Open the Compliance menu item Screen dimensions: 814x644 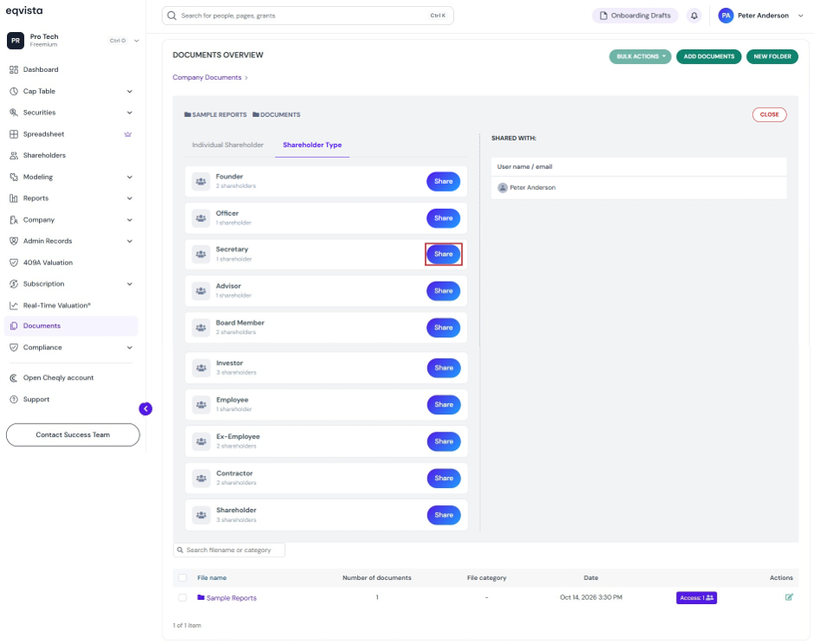pos(70,348)
